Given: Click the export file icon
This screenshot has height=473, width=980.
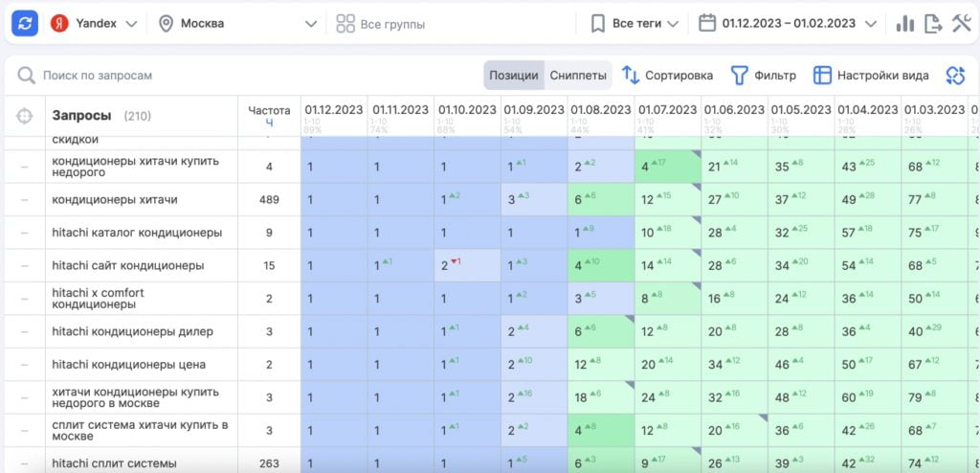Looking at the screenshot, I should click(933, 24).
